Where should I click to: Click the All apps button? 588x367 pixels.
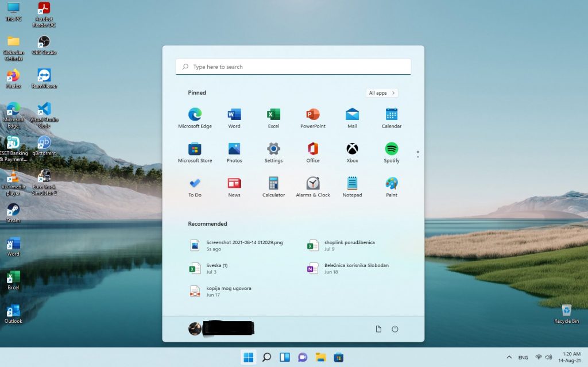381,93
